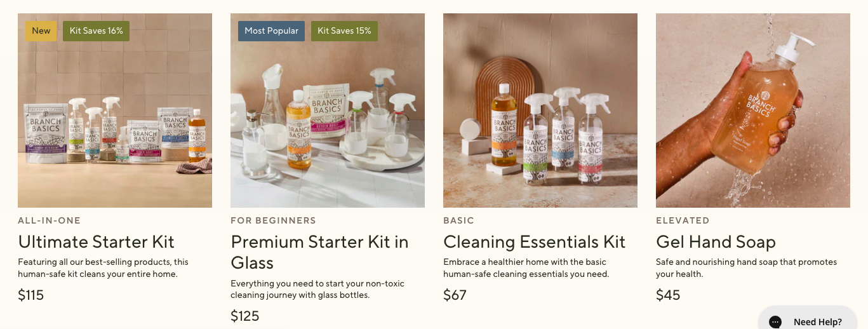The width and height of the screenshot is (868, 329).
Task: Click the Kit Saves 16% badge
Action: (x=96, y=31)
